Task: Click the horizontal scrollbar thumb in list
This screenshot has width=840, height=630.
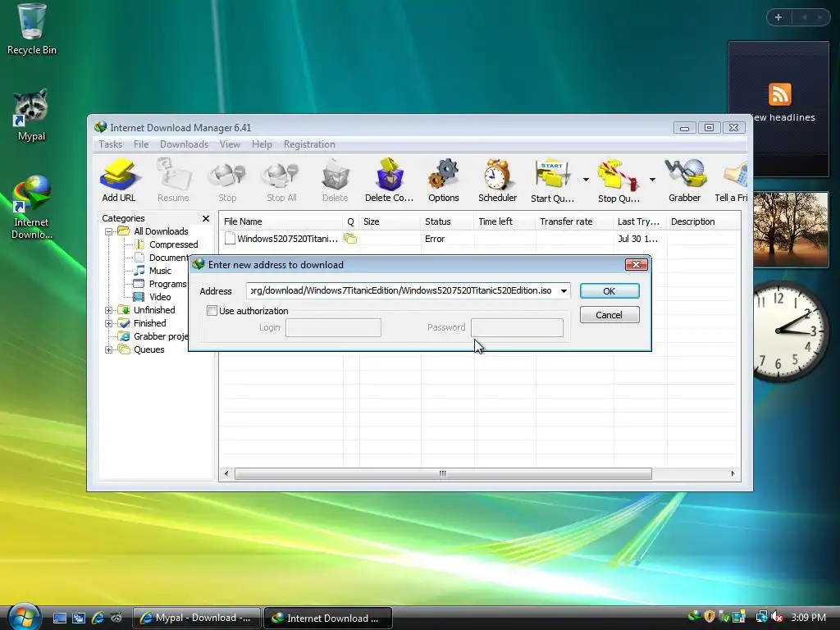Action: click(443, 473)
